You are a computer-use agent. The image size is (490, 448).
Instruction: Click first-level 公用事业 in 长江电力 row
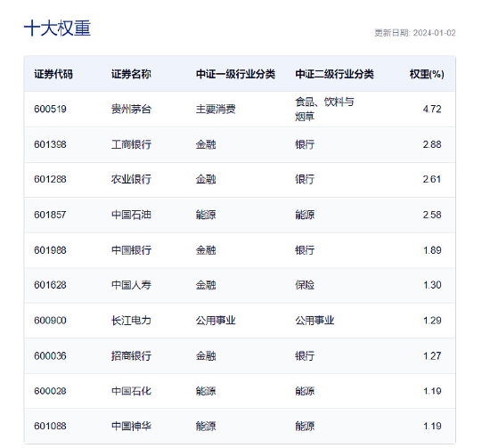tap(216, 321)
